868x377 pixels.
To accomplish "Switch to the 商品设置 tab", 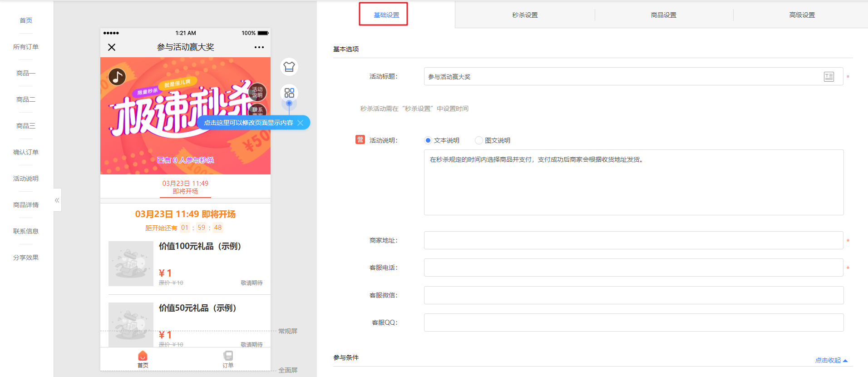I will pyautogui.click(x=664, y=15).
